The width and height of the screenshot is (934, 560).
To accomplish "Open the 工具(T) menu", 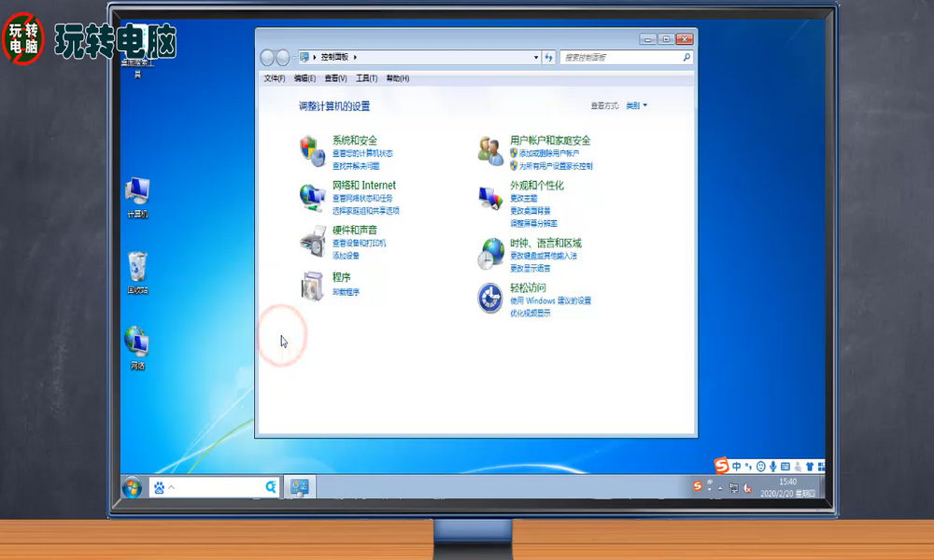I will pos(366,78).
